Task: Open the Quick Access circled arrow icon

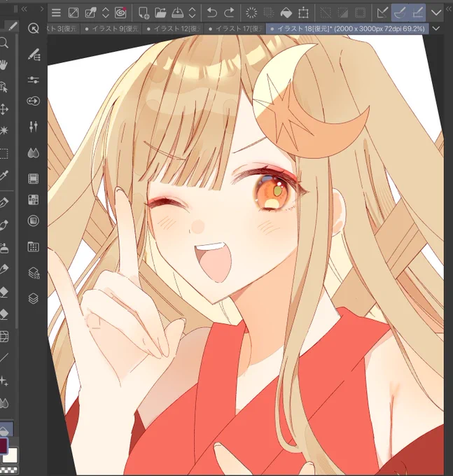Action: point(33,29)
